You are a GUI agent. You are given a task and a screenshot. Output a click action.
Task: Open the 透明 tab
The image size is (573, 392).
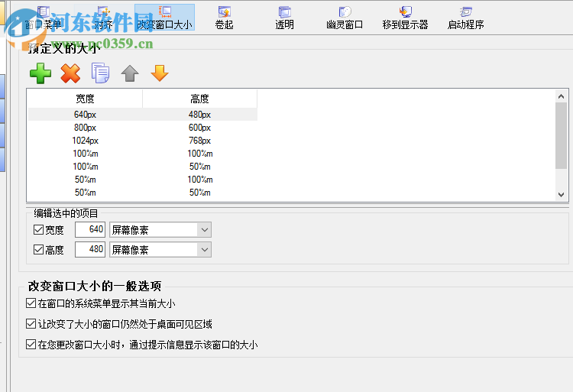tap(284, 18)
